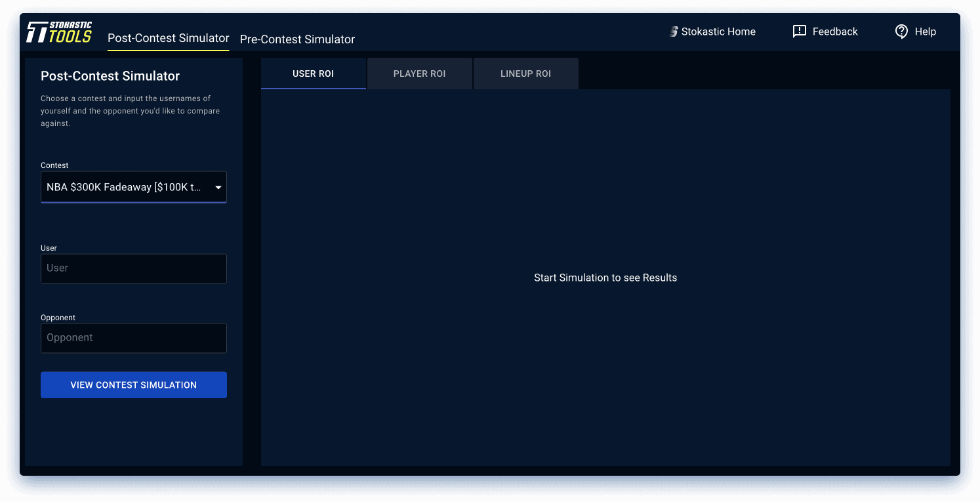This screenshot has height=502, width=980.
Task: Click the User field label
Action: pyautogui.click(x=49, y=248)
